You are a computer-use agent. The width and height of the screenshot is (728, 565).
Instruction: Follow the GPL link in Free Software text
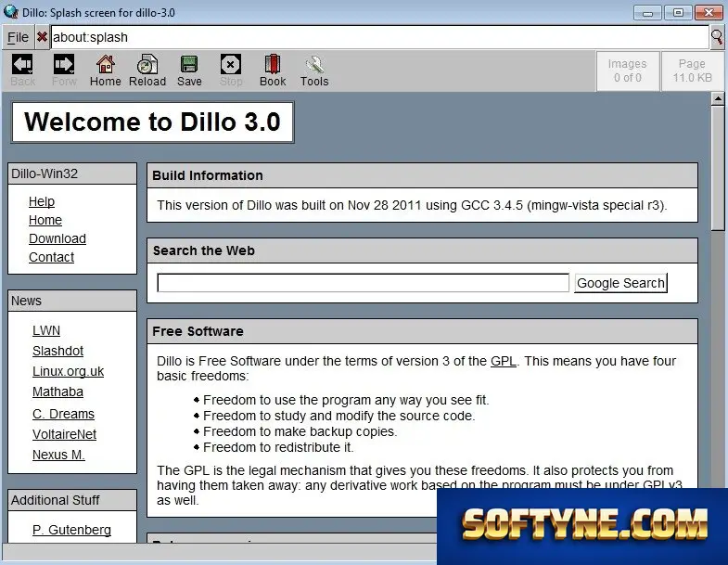coord(504,361)
